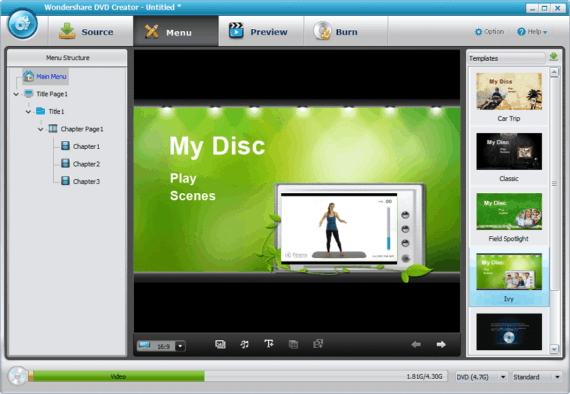The image size is (570, 394).
Task: Switch to the Burn tab
Action: pyautogui.click(x=336, y=32)
